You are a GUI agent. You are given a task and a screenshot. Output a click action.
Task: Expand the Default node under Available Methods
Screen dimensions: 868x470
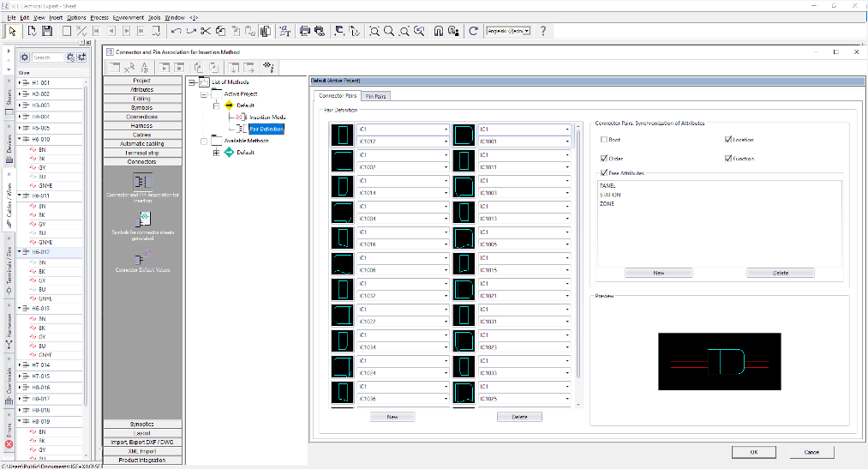216,152
